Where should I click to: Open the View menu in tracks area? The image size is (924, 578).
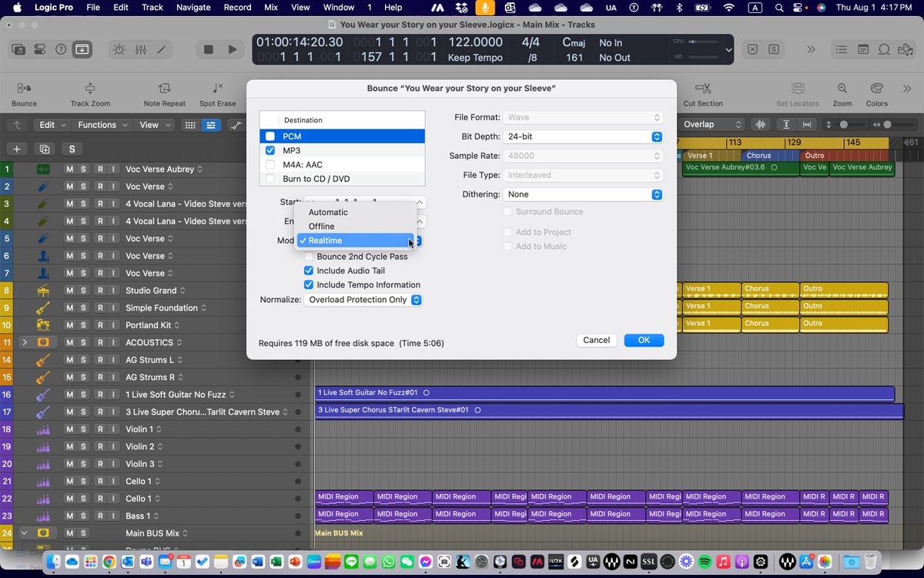[154, 125]
